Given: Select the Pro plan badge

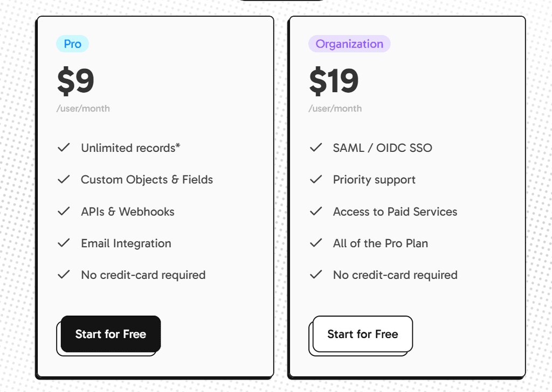Looking at the screenshot, I should pyautogui.click(x=72, y=44).
